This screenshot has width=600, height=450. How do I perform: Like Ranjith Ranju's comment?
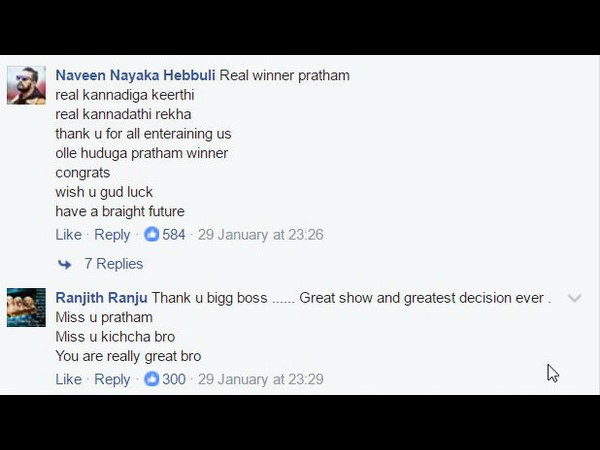point(68,379)
